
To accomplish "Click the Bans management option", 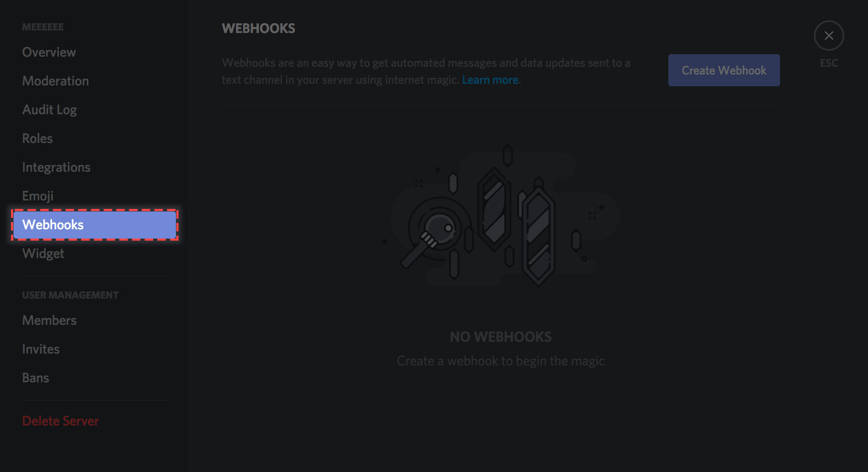I will point(36,377).
